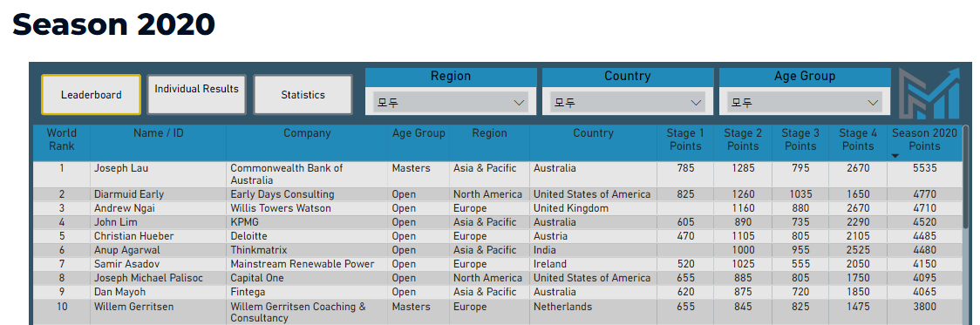Viewport: 980px width, 325px height.
Task: Click the season total 5535
Action: point(924,168)
